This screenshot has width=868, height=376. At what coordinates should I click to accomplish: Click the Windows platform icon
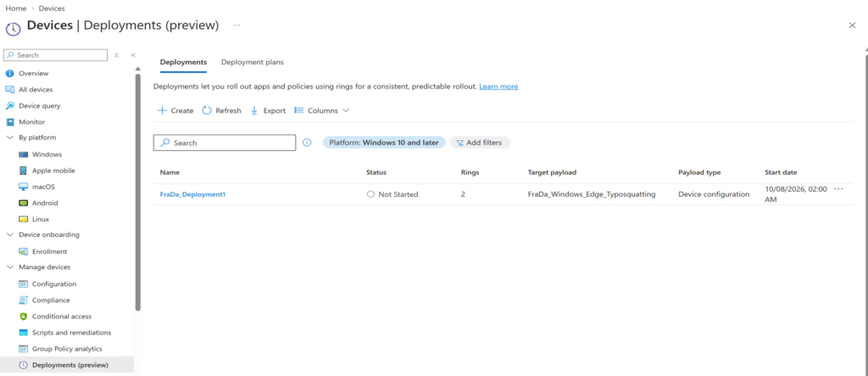(23, 154)
